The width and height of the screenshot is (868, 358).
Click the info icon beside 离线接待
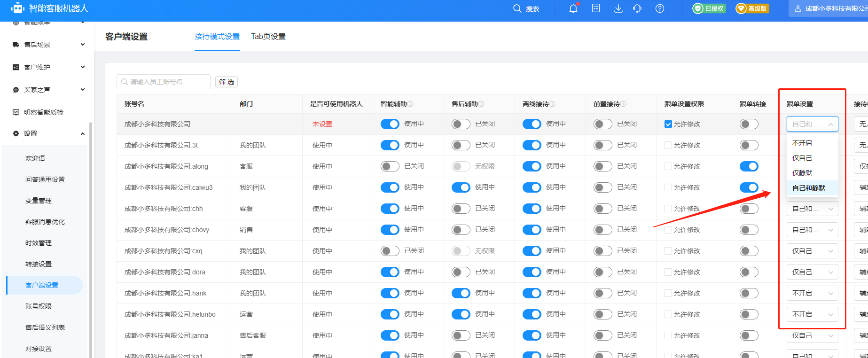point(552,104)
